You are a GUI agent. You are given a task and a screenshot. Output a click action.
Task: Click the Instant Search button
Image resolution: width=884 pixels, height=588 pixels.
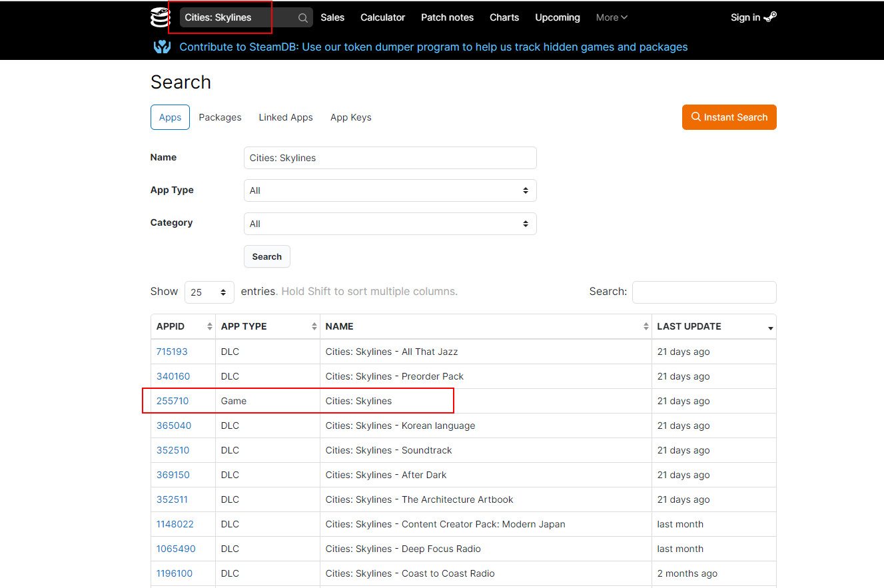click(x=729, y=117)
